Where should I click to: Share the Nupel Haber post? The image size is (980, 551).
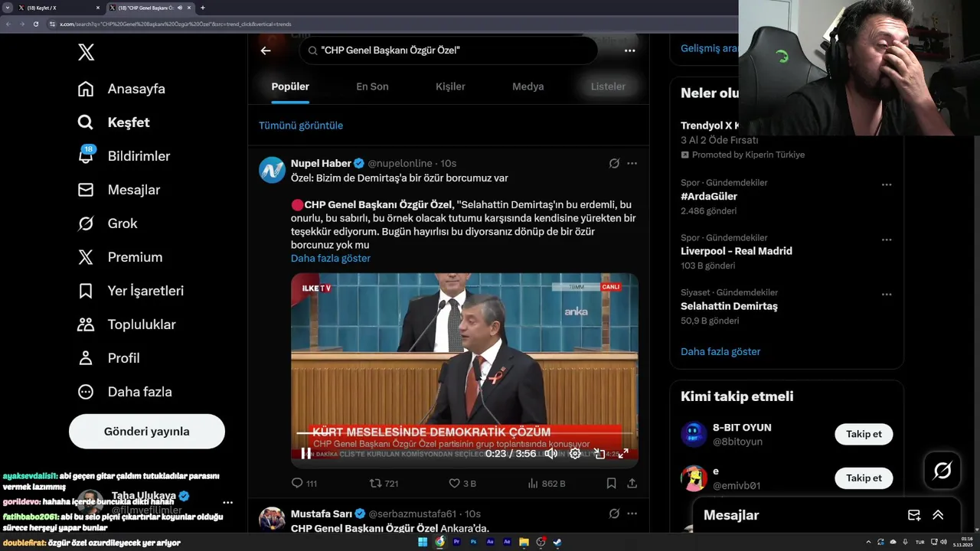coord(632,484)
